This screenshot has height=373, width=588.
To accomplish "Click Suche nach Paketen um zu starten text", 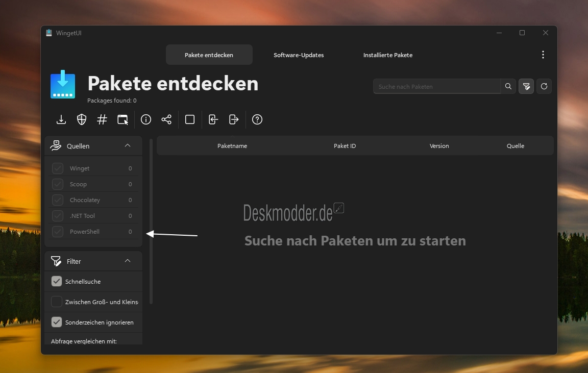I will click(355, 241).
